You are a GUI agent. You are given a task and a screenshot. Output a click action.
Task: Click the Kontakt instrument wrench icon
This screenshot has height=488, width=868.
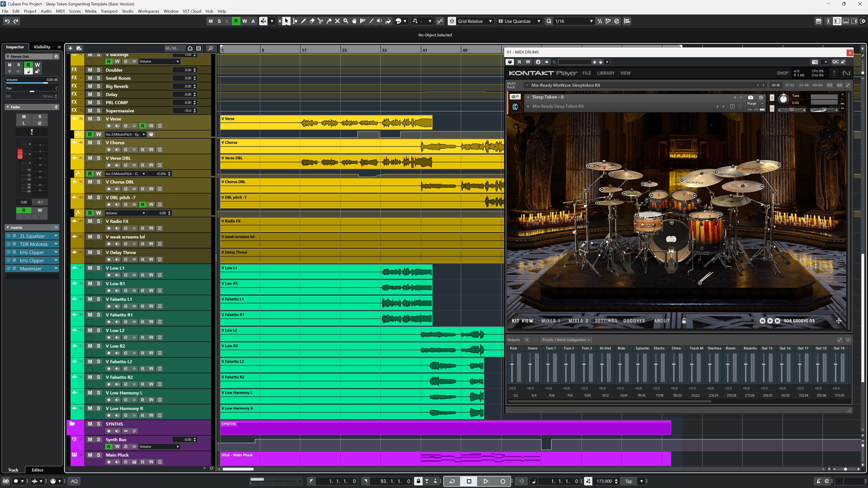click(x=515, y=97)
